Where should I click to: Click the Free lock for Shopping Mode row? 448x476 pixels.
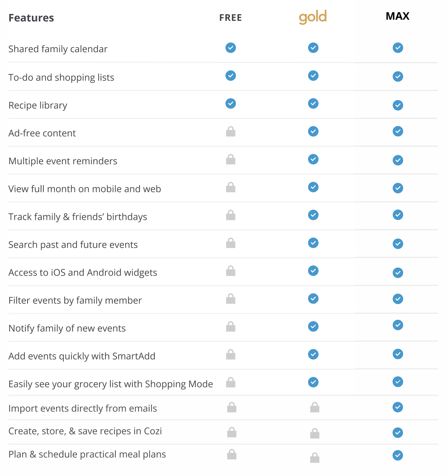point(231,382)
